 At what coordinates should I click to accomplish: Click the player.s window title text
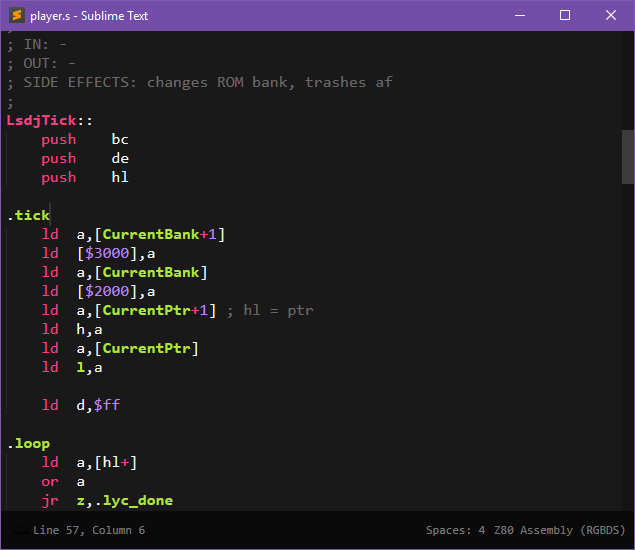[89, 16]
